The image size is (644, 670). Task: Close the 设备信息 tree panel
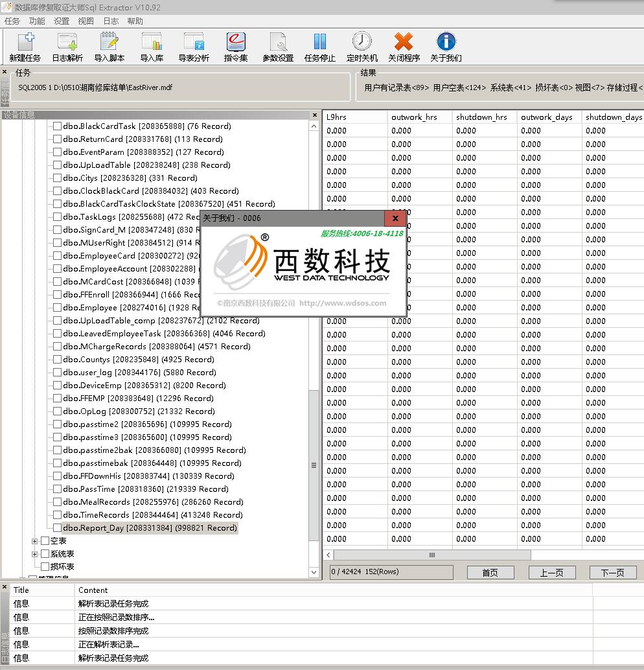(315, 115)
